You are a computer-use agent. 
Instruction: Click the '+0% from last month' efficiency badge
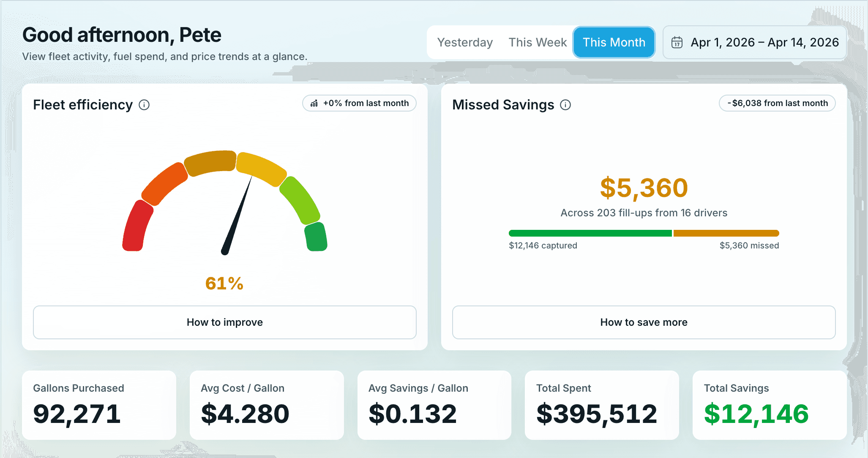359,103
